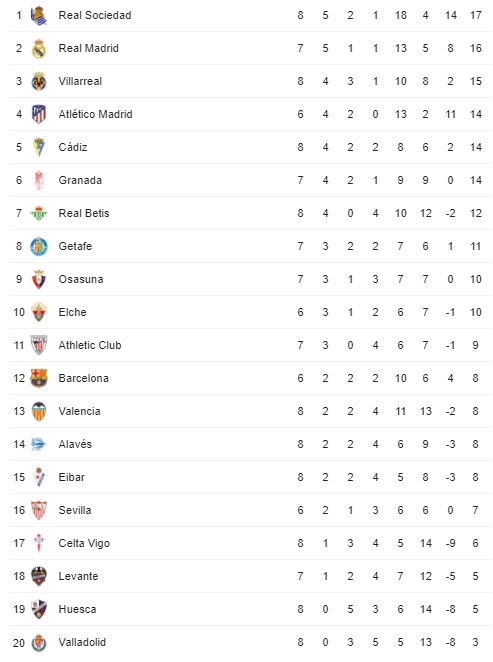Click the Sevilla club crest
Image resolution: width=493 pixels, height=662 pixels.
pos(39,510)
